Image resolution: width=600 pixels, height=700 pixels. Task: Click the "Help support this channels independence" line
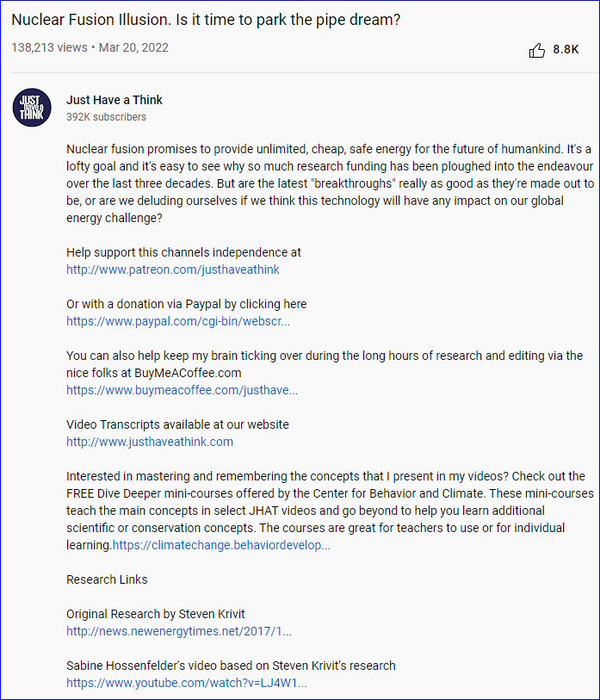[x=183, y=252]
